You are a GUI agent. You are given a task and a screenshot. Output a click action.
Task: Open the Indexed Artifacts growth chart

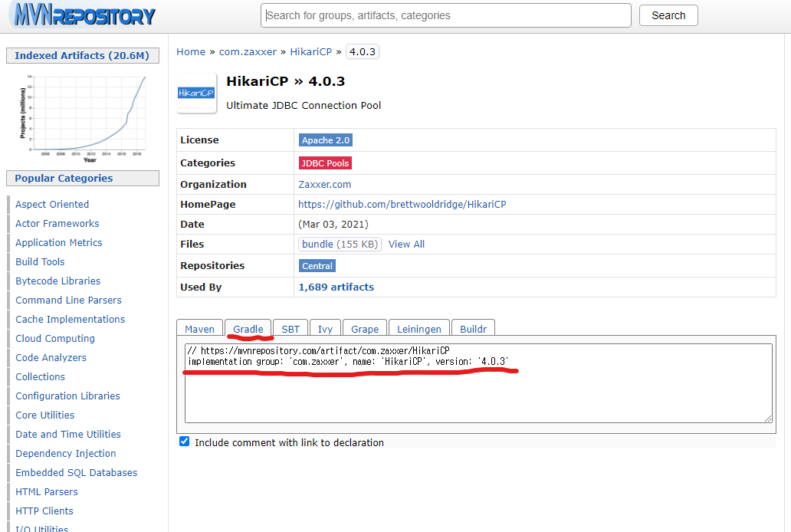(x=83, y=118)
